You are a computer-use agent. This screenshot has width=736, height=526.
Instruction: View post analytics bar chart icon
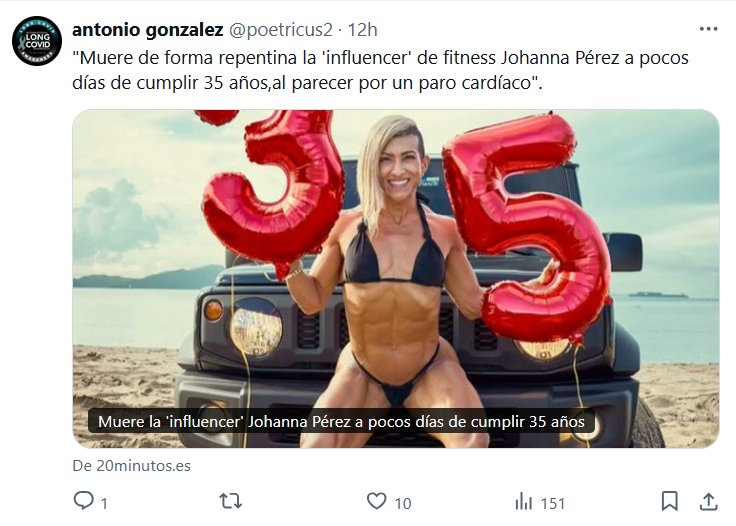click(x=523, y=501)
